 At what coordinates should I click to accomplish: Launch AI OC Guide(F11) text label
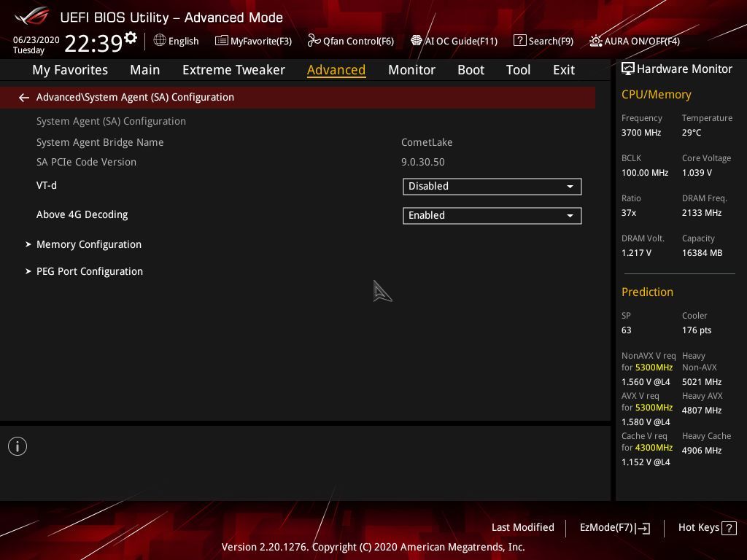[461, 42]
